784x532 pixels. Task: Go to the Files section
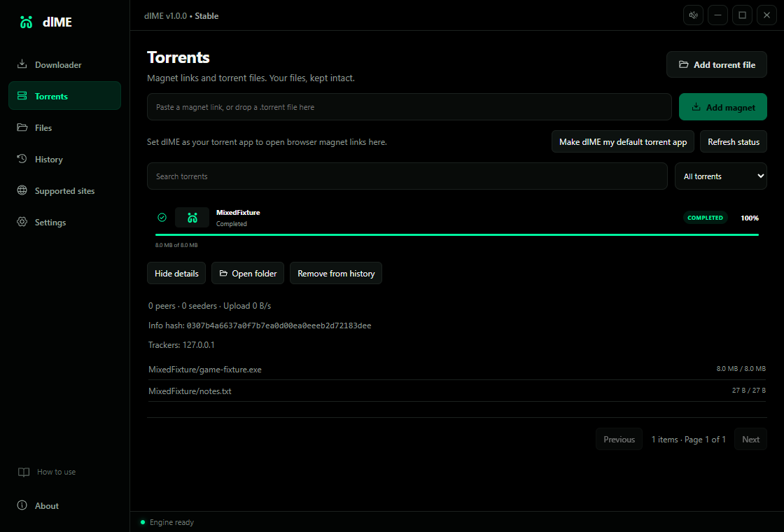tap(64, 127)
